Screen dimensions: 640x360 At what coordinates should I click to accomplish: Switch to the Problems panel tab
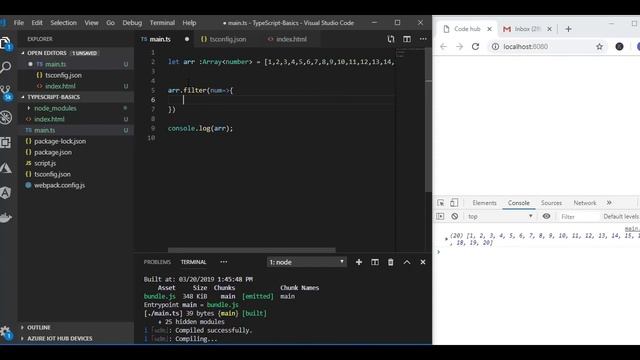157,262
